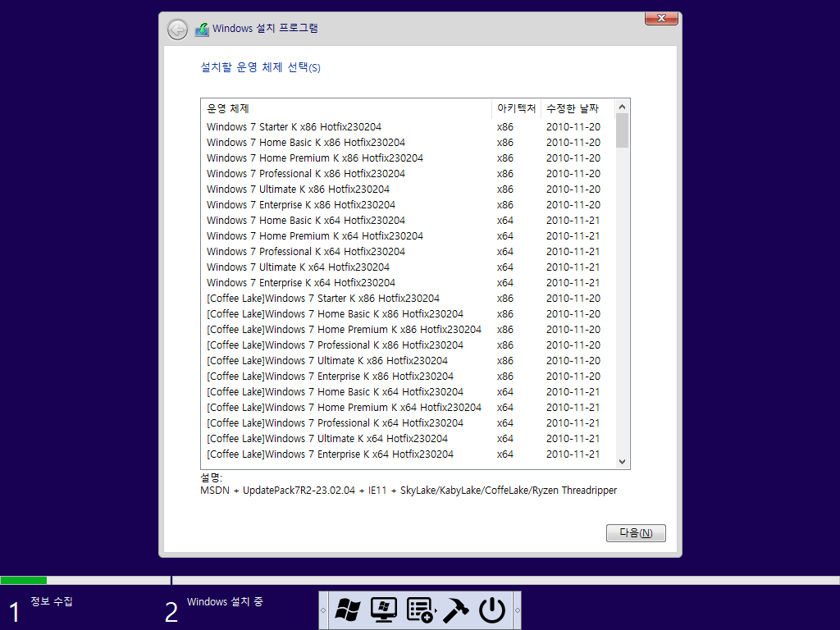This screenshot has width=840, height=630.
Task: Click the power icon in bottom toolbar
Action: pyautogui.click(x=492, y=610)
